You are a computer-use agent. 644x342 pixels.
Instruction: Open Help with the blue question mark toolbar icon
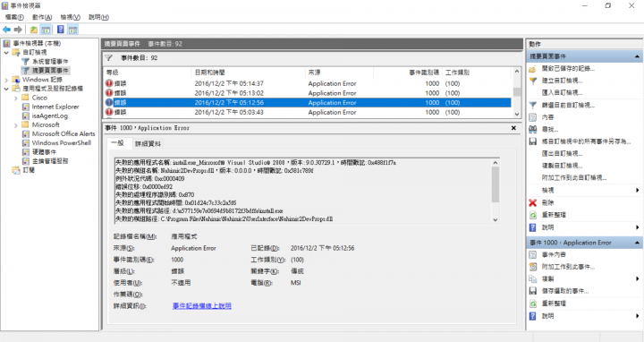[x=61, y=30]
